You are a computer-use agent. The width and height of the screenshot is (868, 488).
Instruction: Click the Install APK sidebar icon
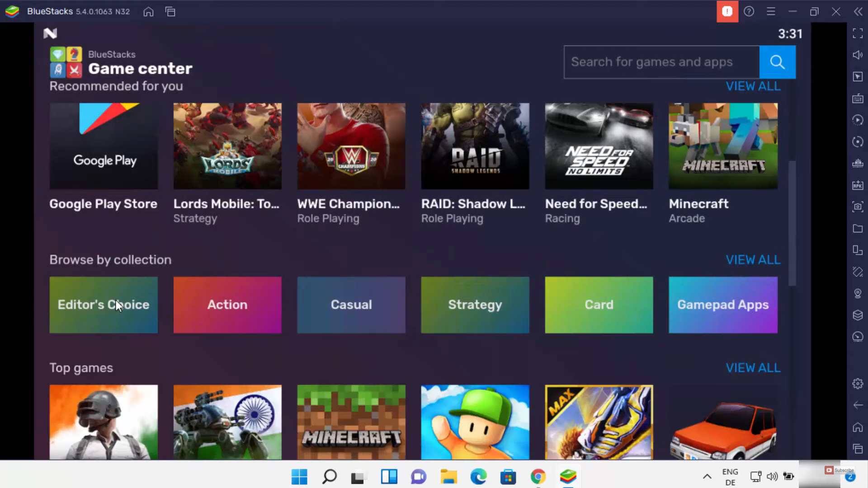click(858, 185)
